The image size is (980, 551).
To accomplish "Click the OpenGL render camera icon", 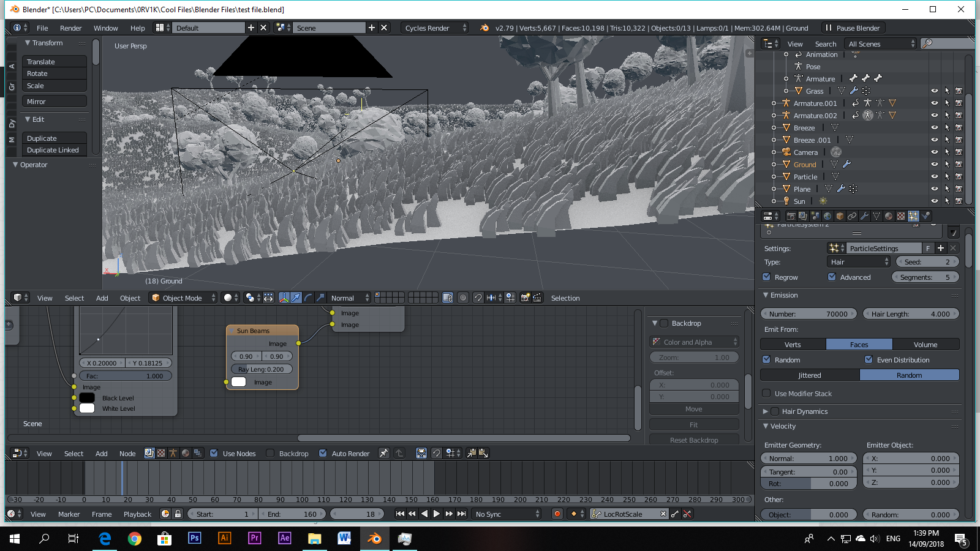I will pyautogui.click(x=525, y=298).
